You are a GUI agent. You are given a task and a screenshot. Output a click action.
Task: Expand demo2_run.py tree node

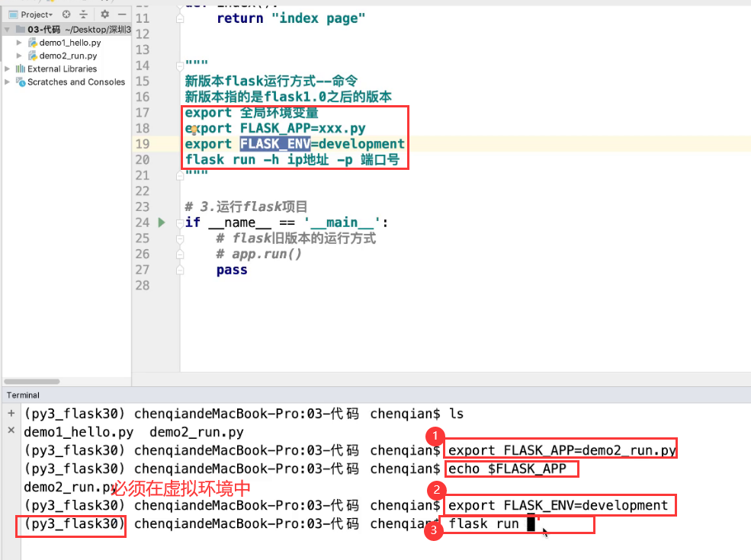tap(19, 56)
